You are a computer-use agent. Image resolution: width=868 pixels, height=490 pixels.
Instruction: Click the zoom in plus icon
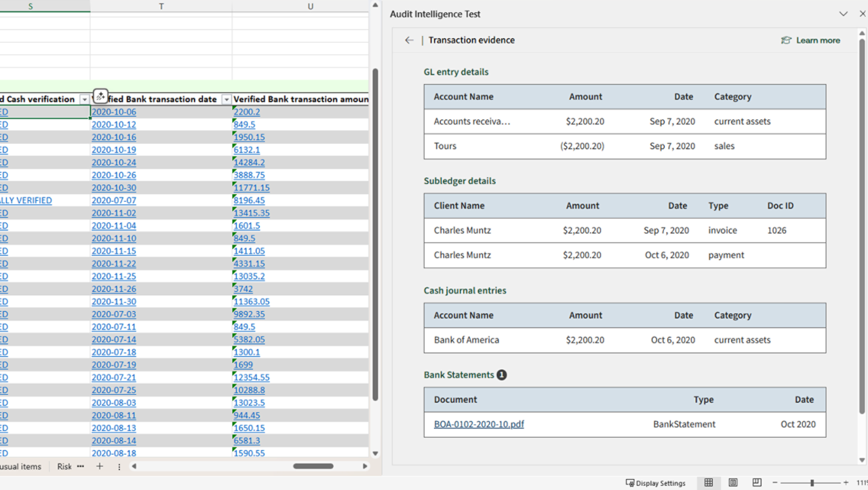[x=846, y=483]
